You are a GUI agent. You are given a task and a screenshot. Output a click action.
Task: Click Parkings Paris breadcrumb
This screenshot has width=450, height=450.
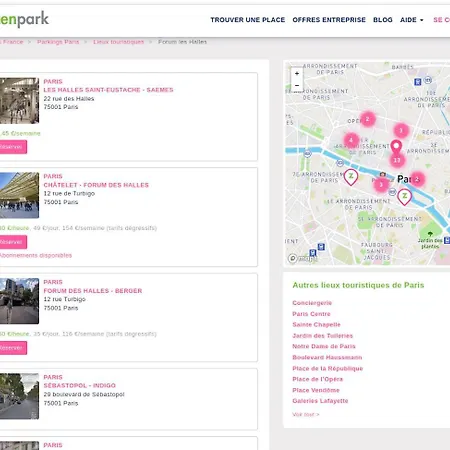coord(58,42)
